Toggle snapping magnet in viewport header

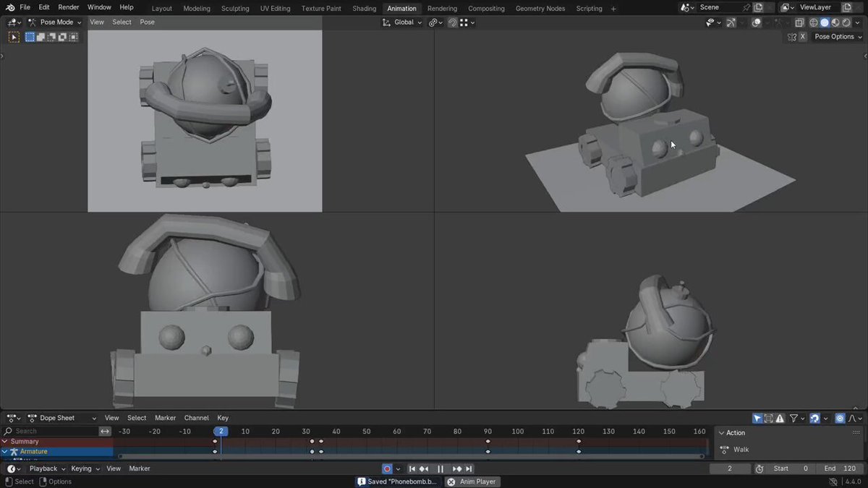click(452, 22)
